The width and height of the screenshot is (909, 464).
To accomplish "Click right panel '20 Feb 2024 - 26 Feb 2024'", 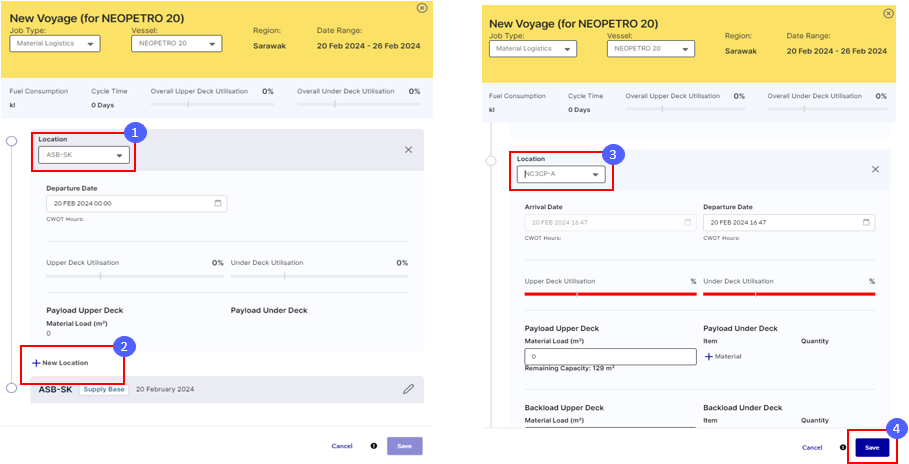I will pyautogui.click(x=837, y=51).
